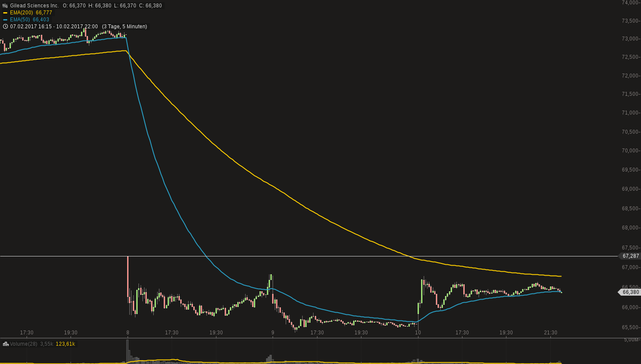Click the 66,000 price axis label
Screen dimensions: 641x364
point(630,307)
